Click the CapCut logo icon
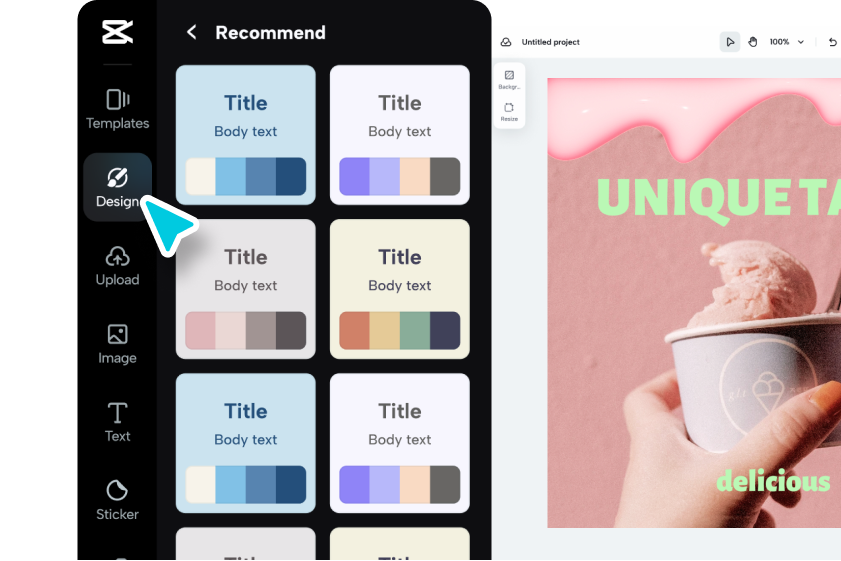Image resolution: width=841 pixels, height=561 pixels. [x=117, y=32]
